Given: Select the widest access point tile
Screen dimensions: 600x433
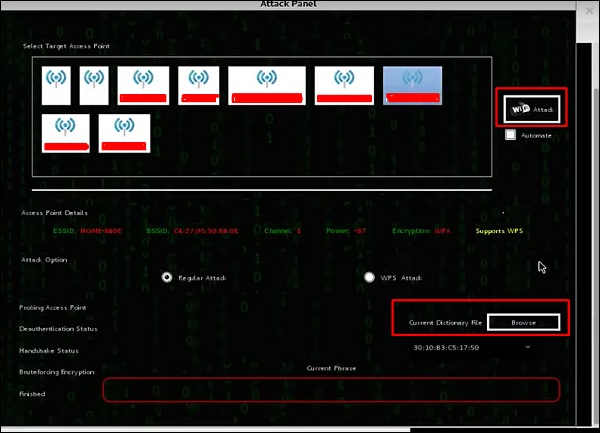Looking at the screenshot, I should 267,86.
